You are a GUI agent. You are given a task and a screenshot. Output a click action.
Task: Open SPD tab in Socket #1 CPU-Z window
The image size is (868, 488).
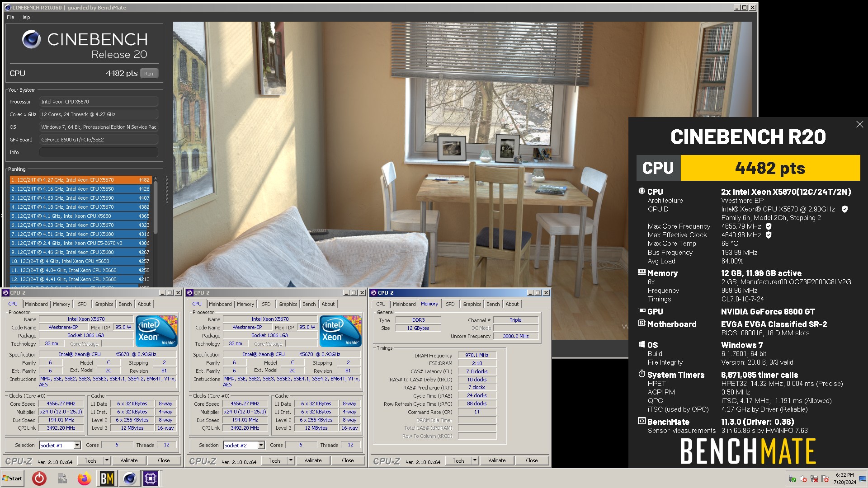[x=82, y=304]
